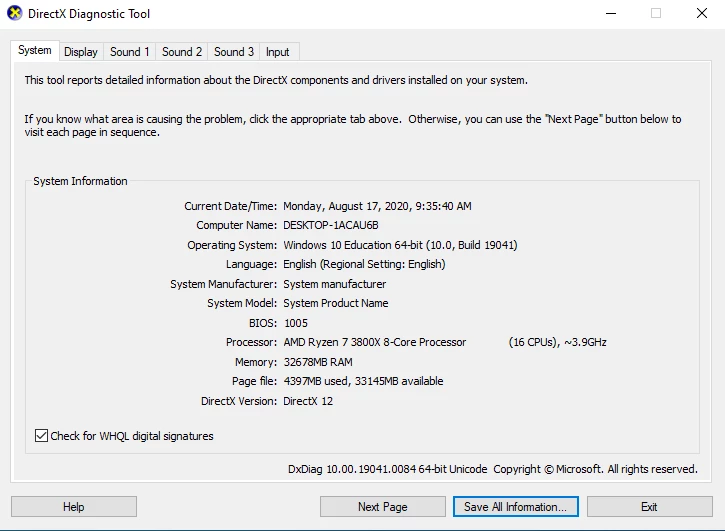Close the DirectX Diagnostic Tool window
This screenshot has height=531, width=725.
coord(702,13)
